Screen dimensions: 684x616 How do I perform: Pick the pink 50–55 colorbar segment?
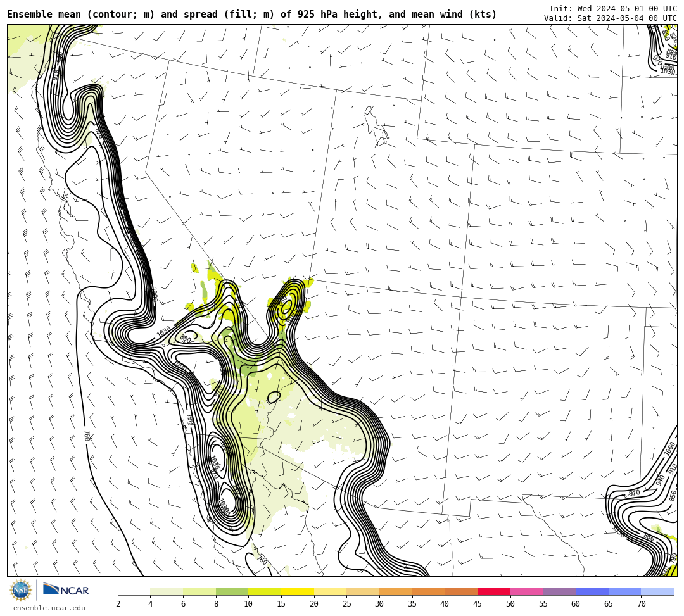point(526,592)
